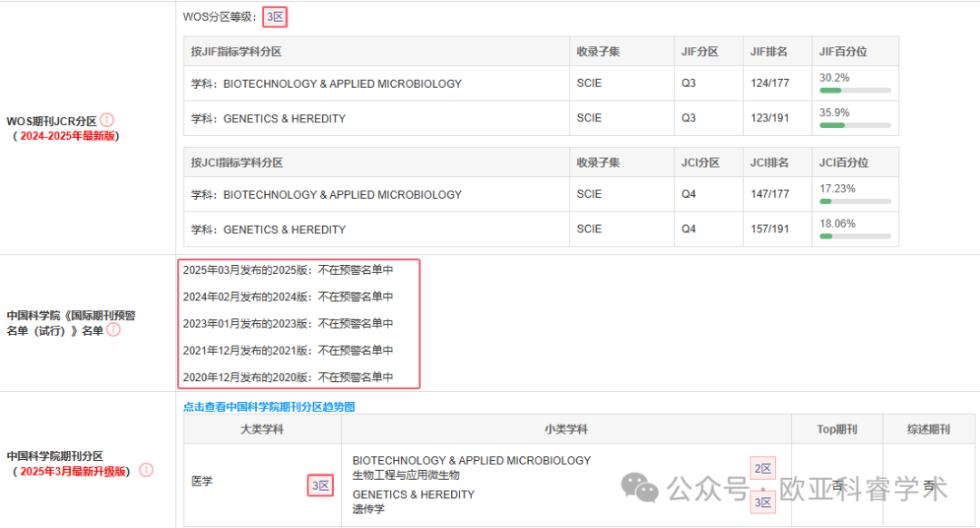
Task: Click the 35.9% JIF percentile progress bar
Action: 855,125
